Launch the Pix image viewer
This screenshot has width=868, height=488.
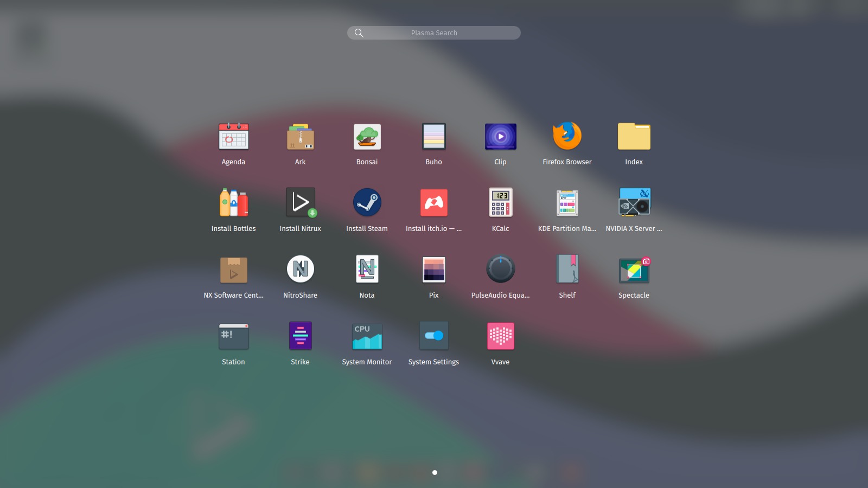(x=433, y=269)
